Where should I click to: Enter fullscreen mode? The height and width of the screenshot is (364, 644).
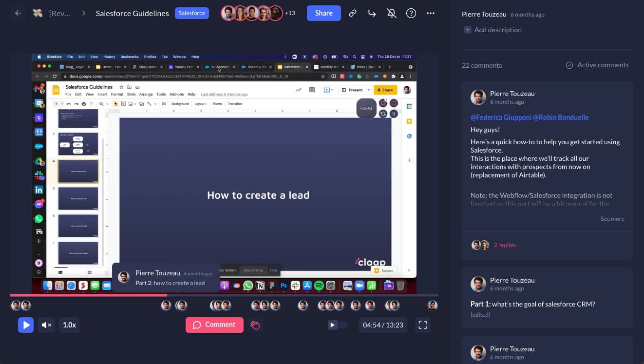pos(423,325)
